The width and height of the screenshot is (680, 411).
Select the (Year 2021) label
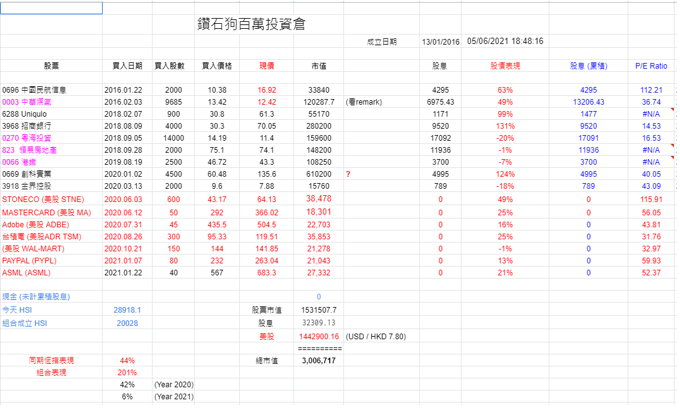tap(174, 397)
